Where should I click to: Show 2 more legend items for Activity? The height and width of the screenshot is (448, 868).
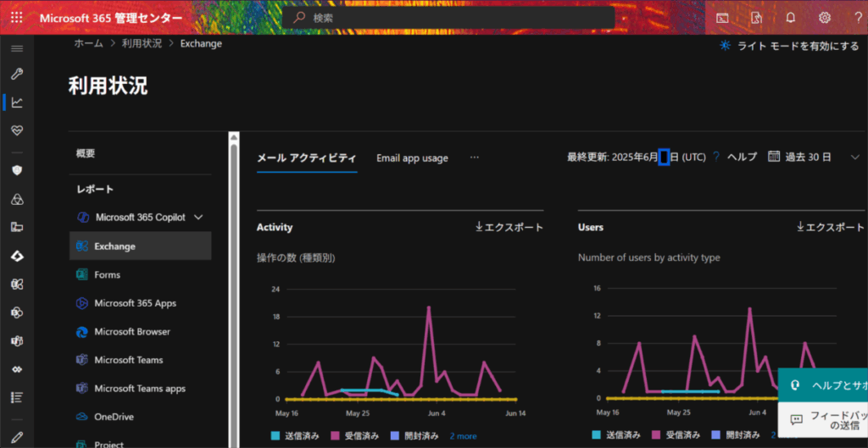pyautogui.click(x=464, y=436)
